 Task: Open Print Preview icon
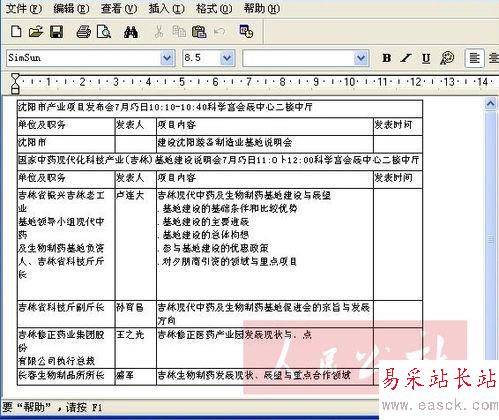[104, 32]
